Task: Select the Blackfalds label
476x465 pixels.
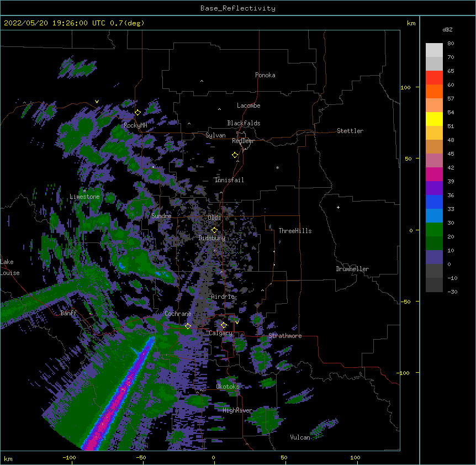Action: 244,123
